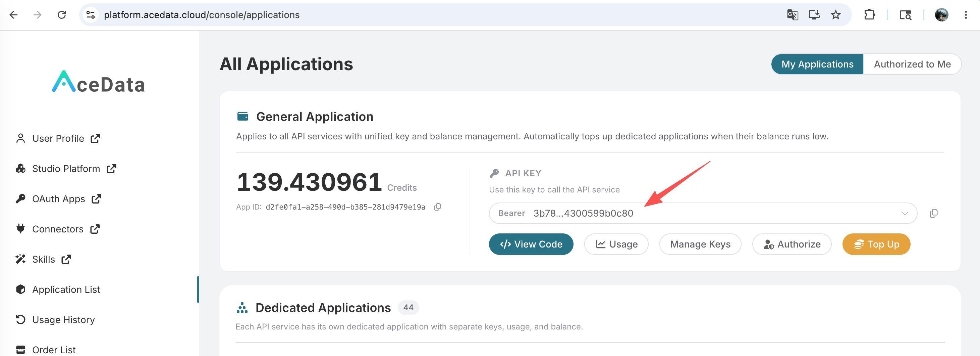Open Connectors in sidebar
The image size is (980, 356).
(57, 229)
